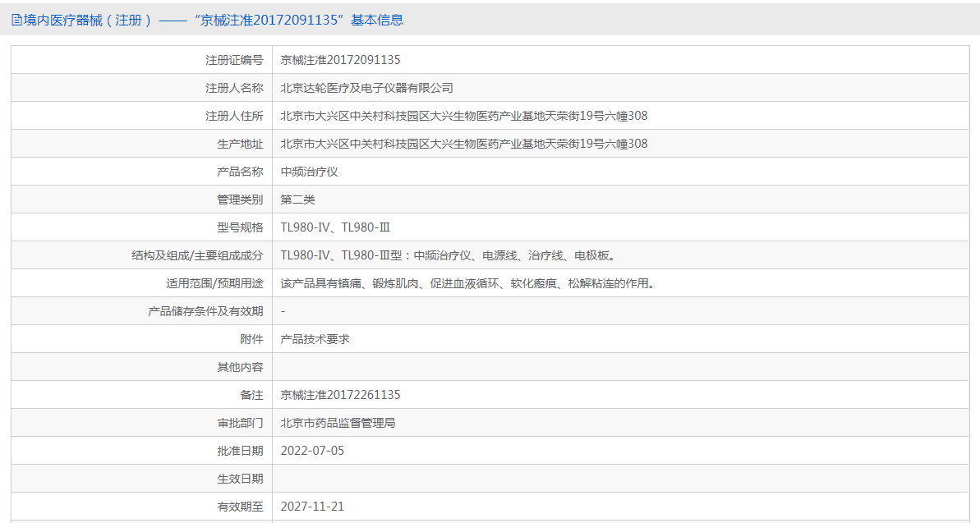Select product name 中频治疗仪
The image size is (980, 523).
click(310, 172)
